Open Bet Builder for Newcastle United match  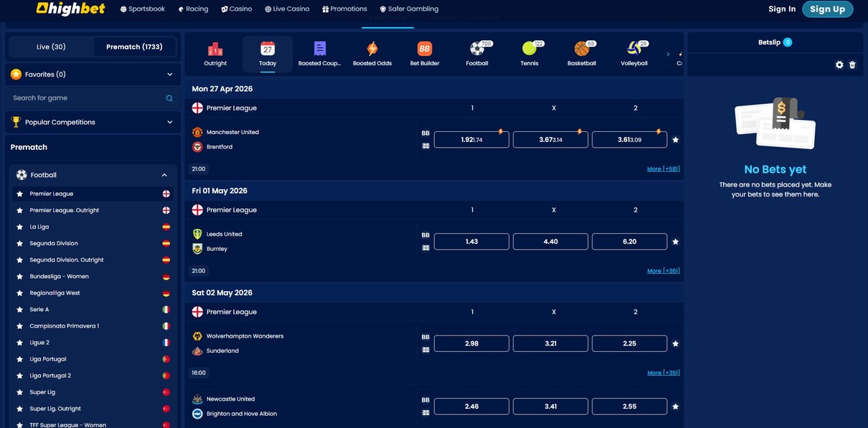click(425, 400)
